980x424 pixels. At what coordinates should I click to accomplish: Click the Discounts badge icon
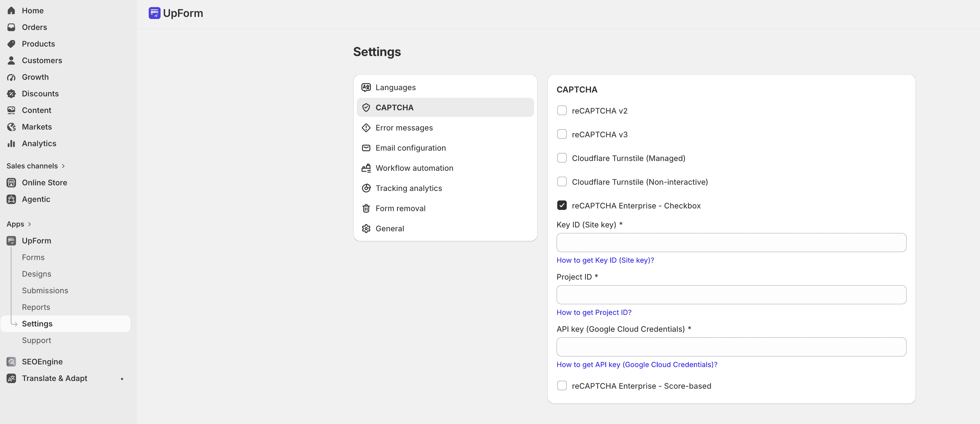coord(12,94)
